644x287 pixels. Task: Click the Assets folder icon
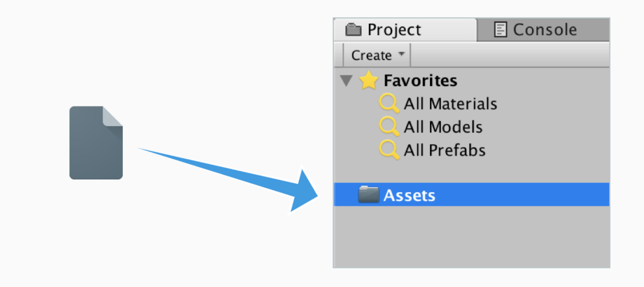[368, 195]
